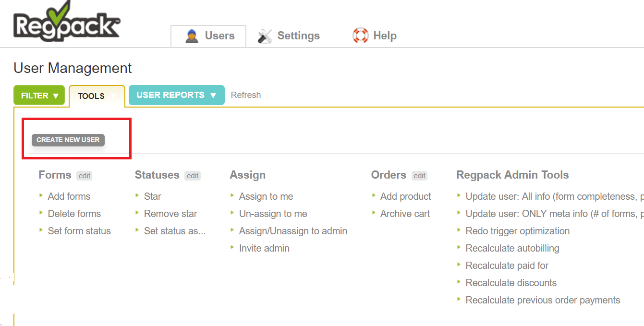The width and height of the screenshot is (644, 326).
Task: Open the Settings tab
Action: (289, 36)
